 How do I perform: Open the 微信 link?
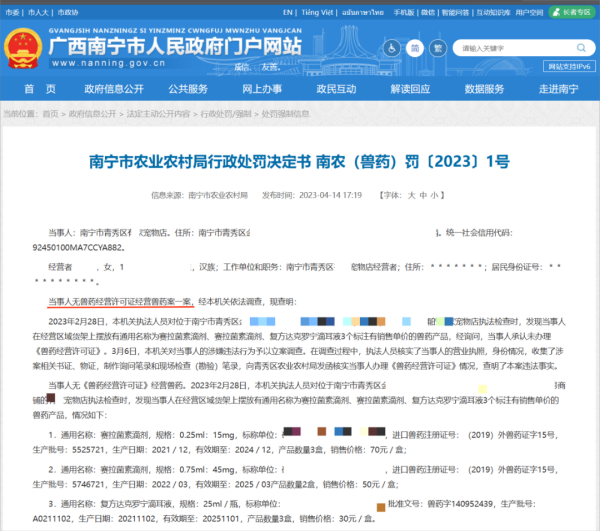point(428,13)
